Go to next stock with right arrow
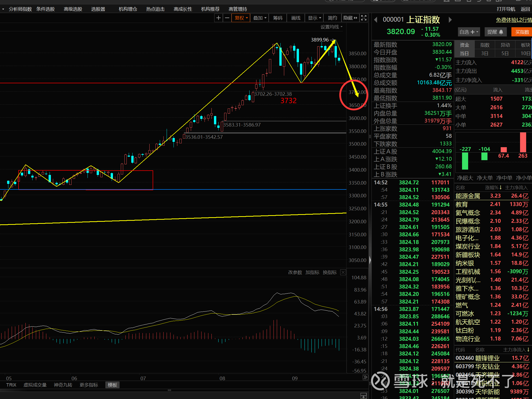 click(x=450, y=20)
